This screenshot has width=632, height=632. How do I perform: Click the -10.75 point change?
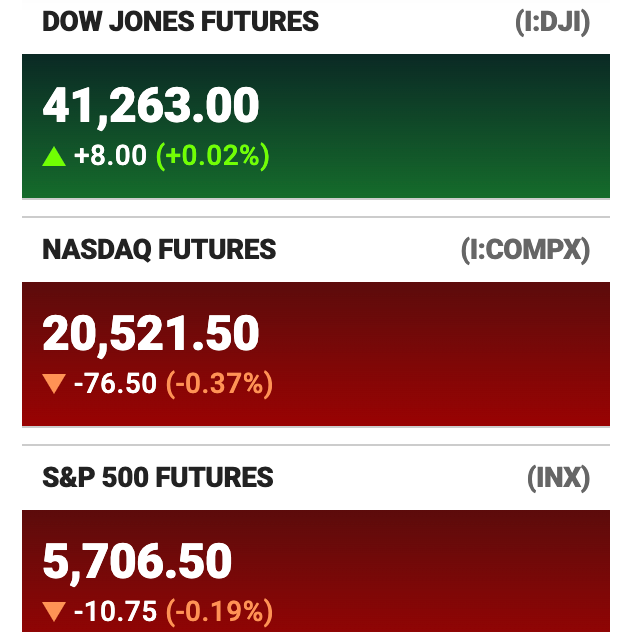[115, 611]
